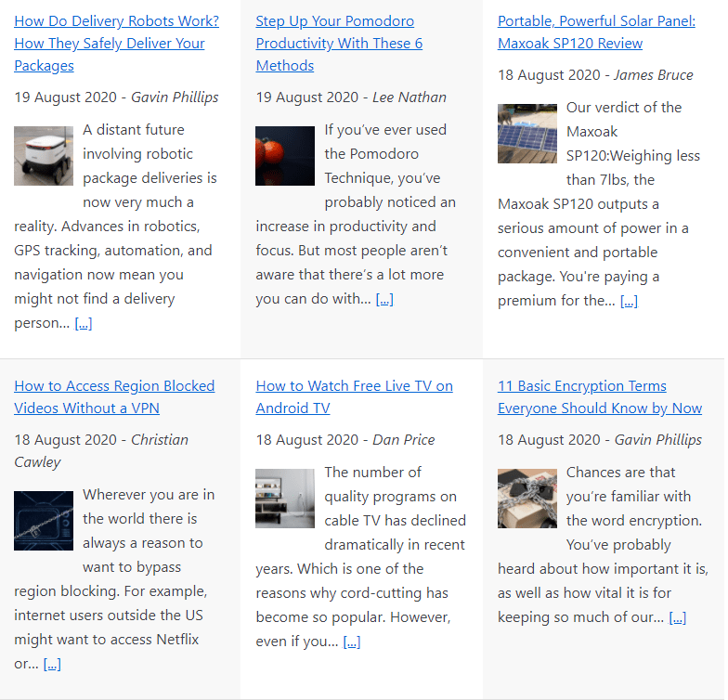
Task: Expand the Pomodoro excerpt via [...] link
Action: click(384, 299)
